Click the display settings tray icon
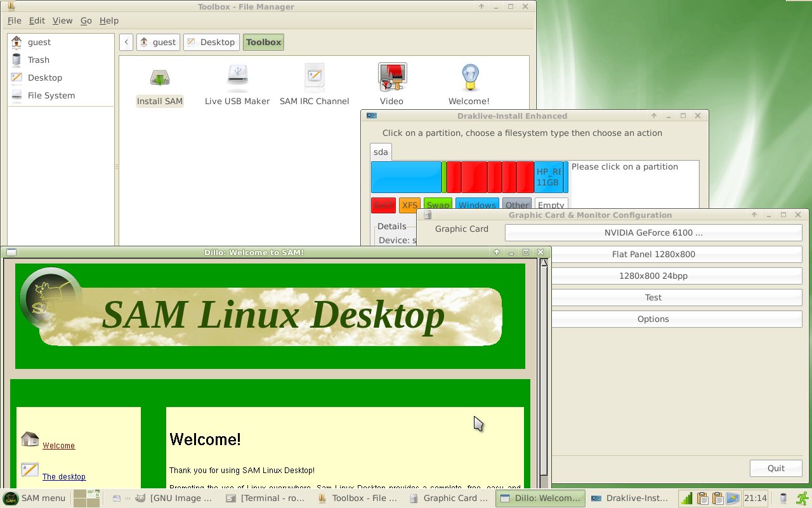 coord(733,498)
